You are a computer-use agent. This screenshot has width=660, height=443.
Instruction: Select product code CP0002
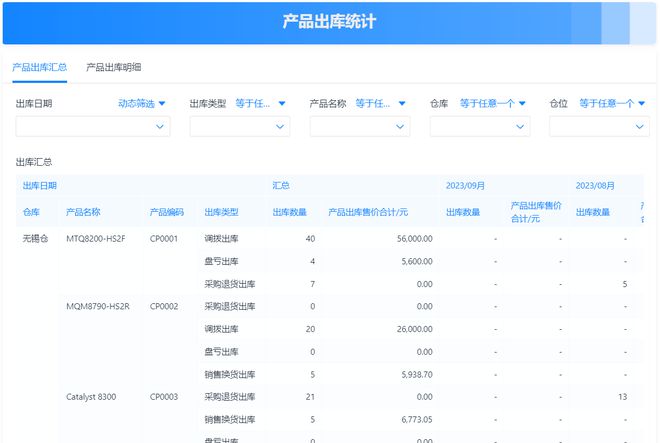(164, 307)
